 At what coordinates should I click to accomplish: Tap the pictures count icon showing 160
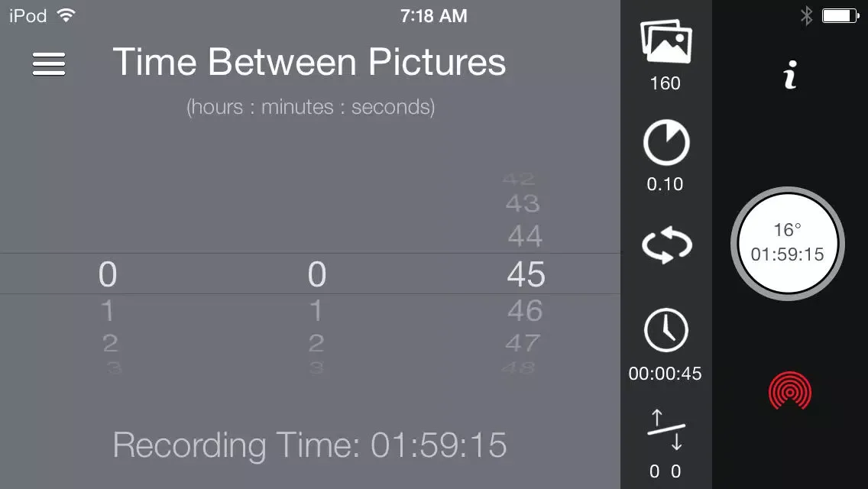(666, 42)
